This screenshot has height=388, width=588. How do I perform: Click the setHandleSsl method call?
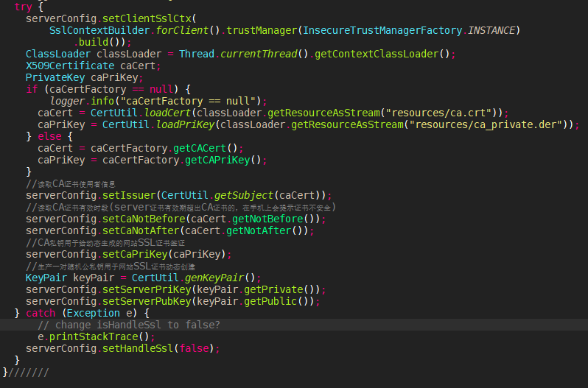pyautogui.click(x=138, y=349)
